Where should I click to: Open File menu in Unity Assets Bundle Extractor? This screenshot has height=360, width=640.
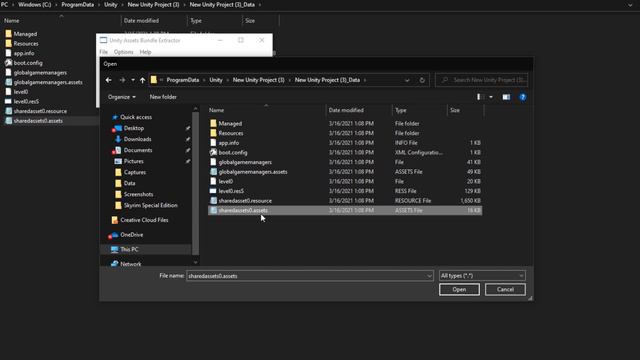click(104, 52)
